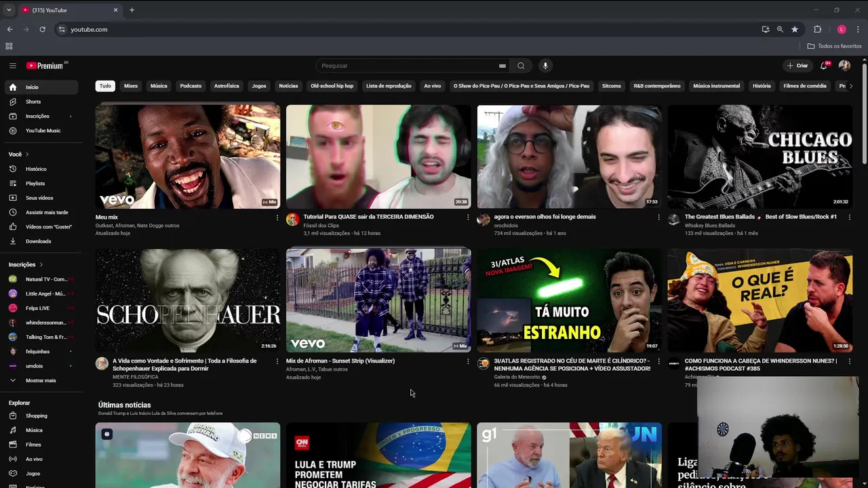Click the browser reload button
Screen dimensions: 868x488
click(42, 29)
